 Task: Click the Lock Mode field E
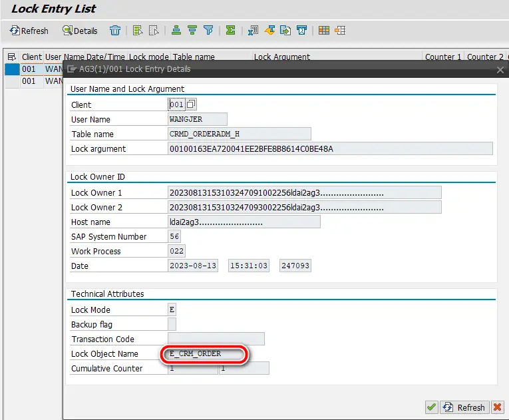click(x=172, y=310)
